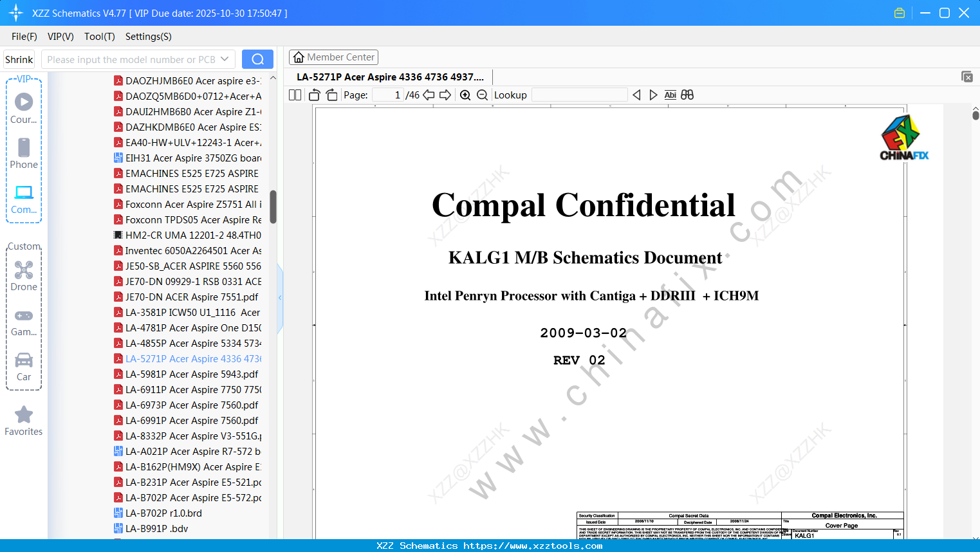Click the XZZ Schematics app logo
The image size is (980, 552).
coord(16,13)
